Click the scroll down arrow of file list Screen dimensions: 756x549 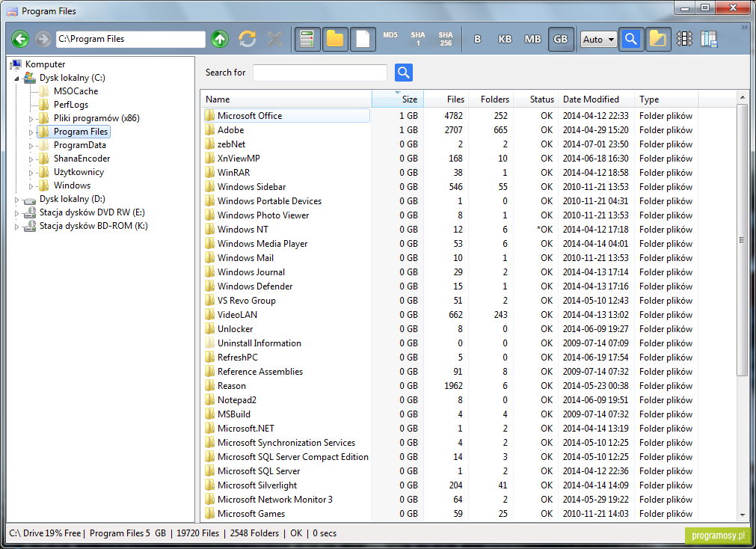click(742, 515)
